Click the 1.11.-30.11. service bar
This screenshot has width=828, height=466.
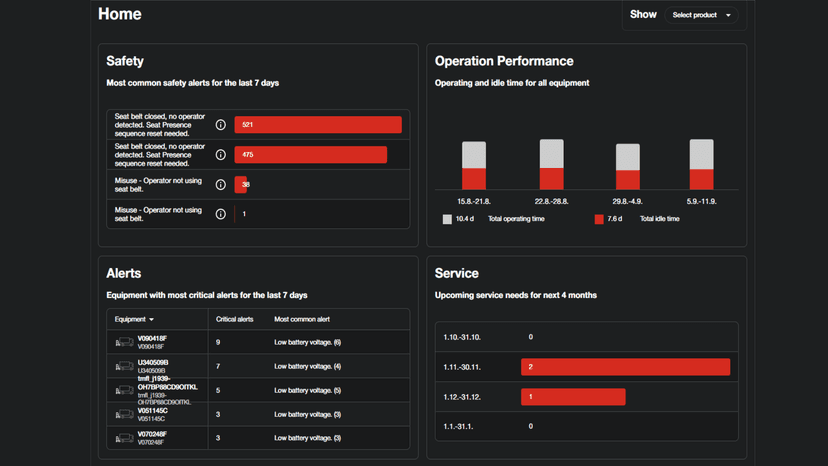point(625,367)
